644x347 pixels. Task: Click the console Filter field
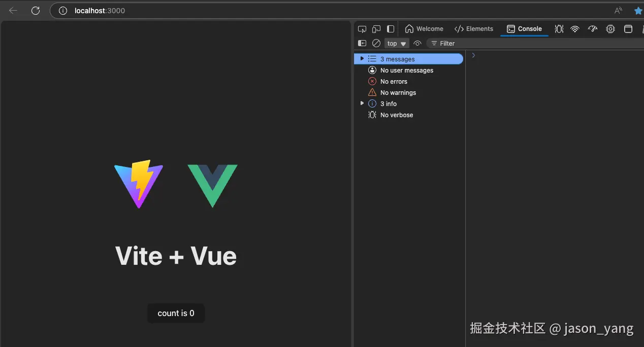coord(535,44)
